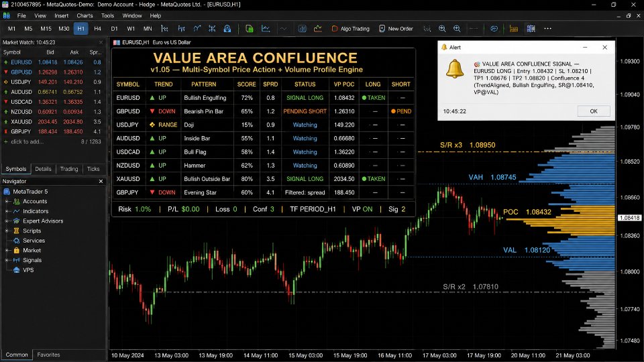The image size is (644, 362).
Task: Click zoom out magnifier icon
Action: [457, 29]
